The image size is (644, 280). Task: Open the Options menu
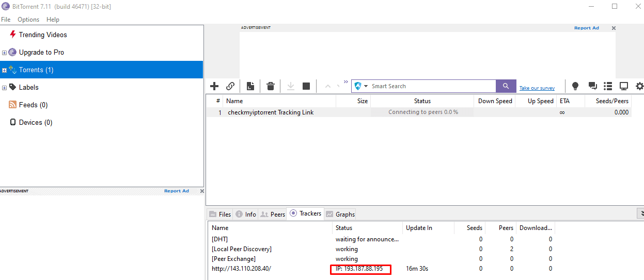(28, 20)
